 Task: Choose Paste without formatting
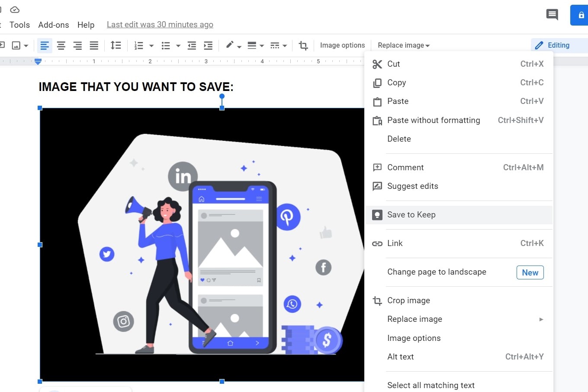coord(459,120)
